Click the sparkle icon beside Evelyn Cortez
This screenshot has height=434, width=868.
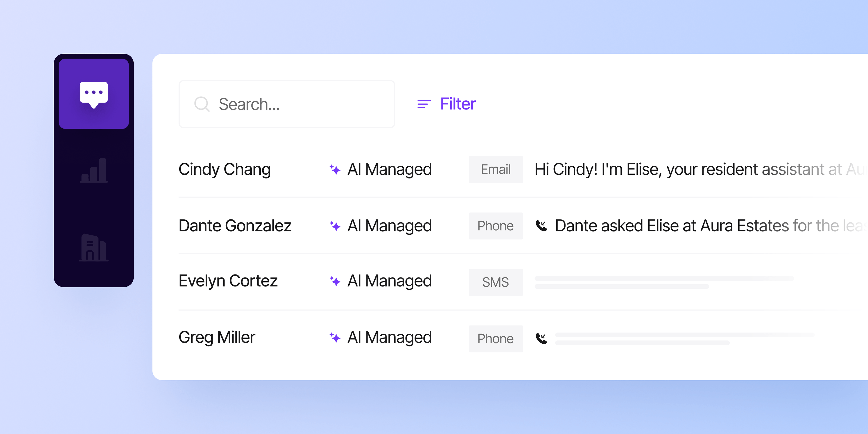coord(335,281)
